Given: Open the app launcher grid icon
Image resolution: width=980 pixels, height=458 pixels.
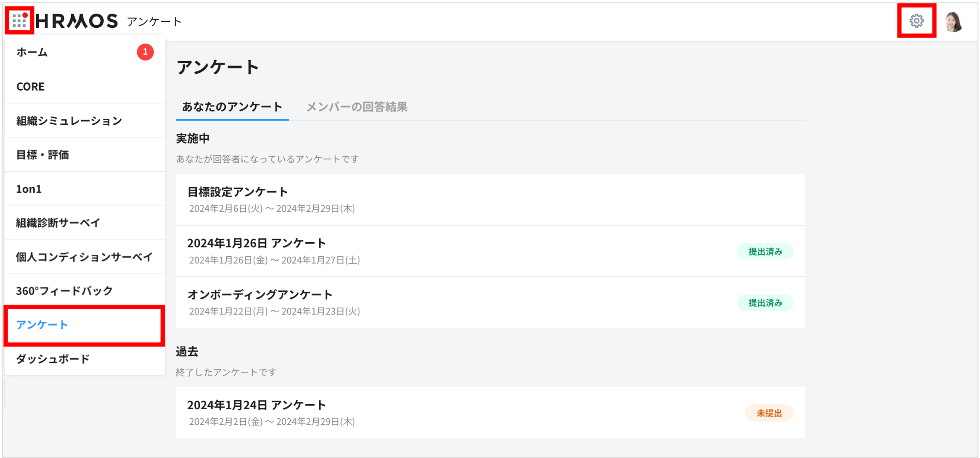Looking at the screenshot, I should click(19, 21).
